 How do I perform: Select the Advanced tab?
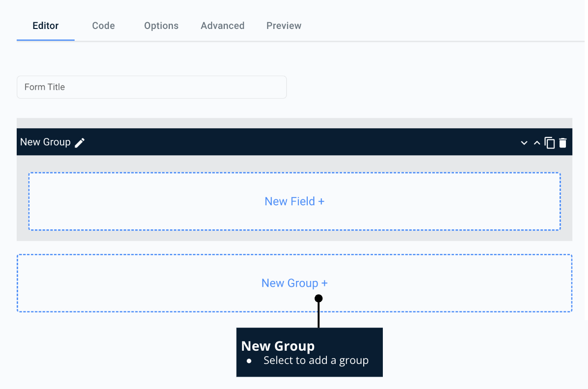pyautogui.click(x=222, y=26)
